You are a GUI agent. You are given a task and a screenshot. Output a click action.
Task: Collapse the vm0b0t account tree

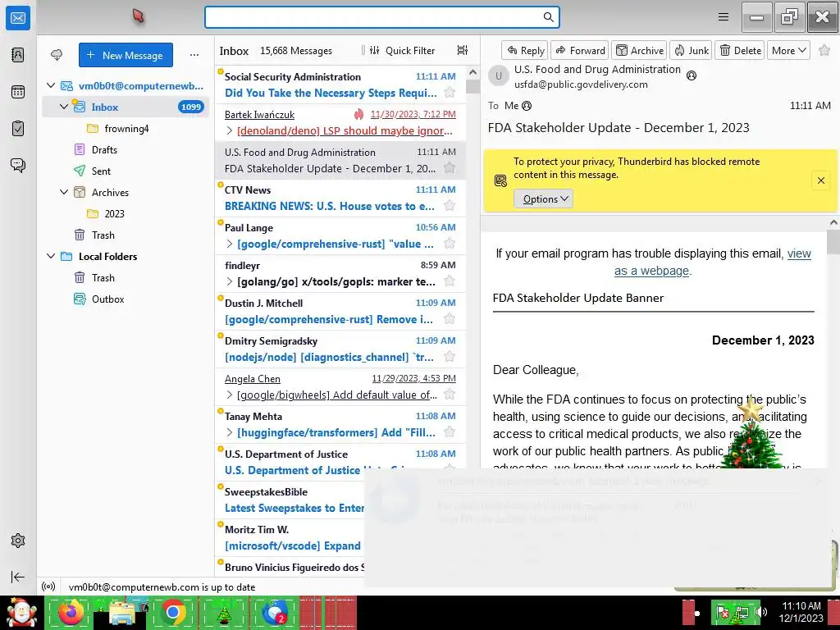click(x=51, y=85)
